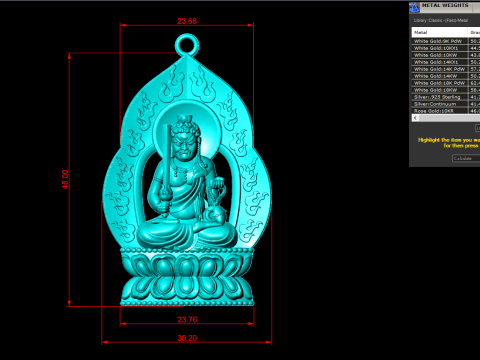Click the Calculate button
Viewport: 480px width, 360px height.
(x=466, y=158)
